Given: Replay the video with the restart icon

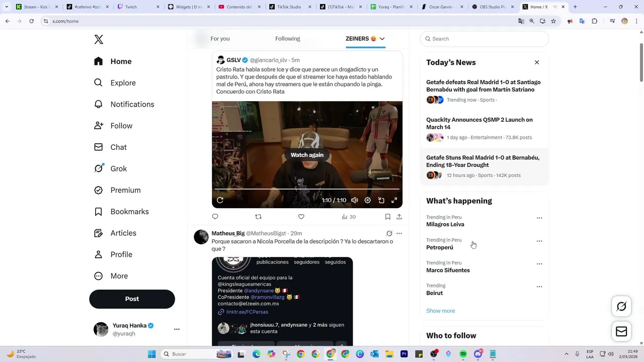Looking at the screenshot, I should coord(220,200).
